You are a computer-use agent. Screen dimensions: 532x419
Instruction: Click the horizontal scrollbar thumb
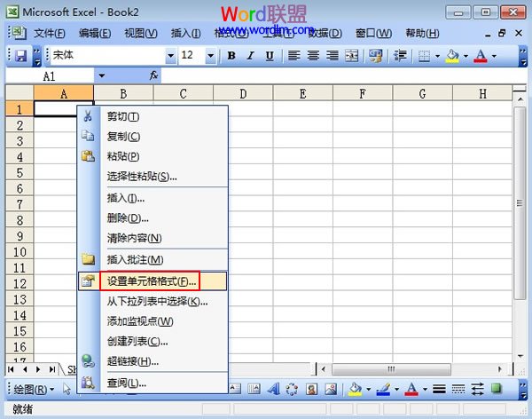pyautogui.click(x=391, y=369)
